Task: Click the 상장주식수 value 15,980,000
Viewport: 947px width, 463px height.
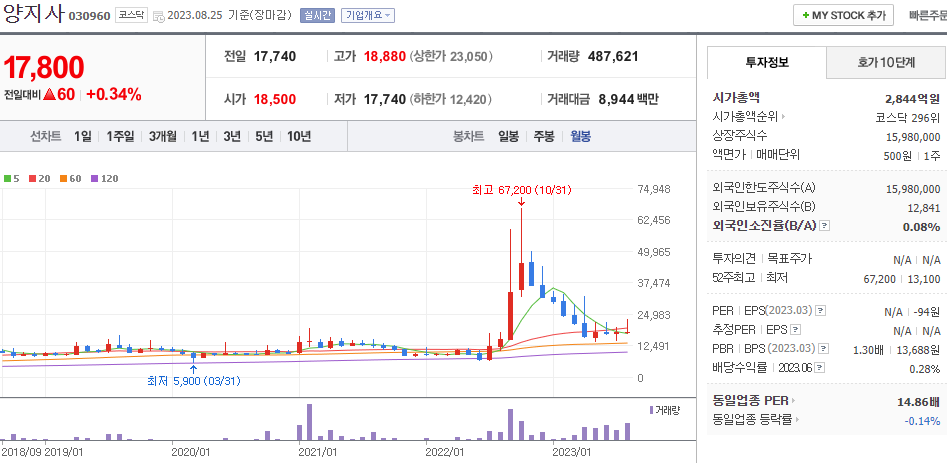Action: (x=913, y=137)
